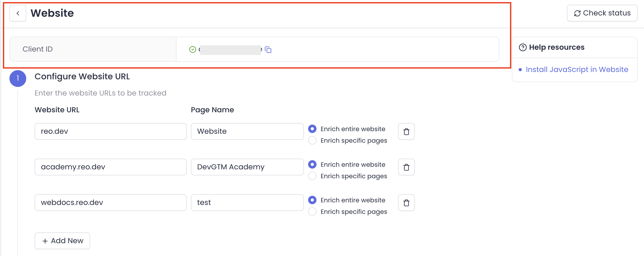Choose Enrich entire website for webdocs.reo.dev
Image resolution: width=644 pixels, height=256 pixels.
(312, 200)
